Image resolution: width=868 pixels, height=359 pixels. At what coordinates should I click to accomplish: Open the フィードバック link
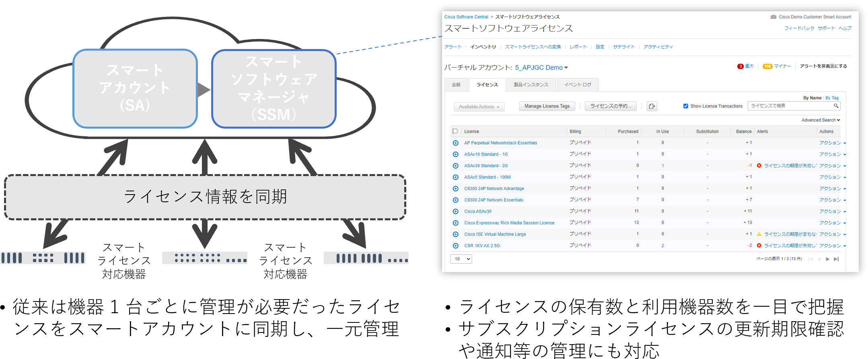point(799,29)
